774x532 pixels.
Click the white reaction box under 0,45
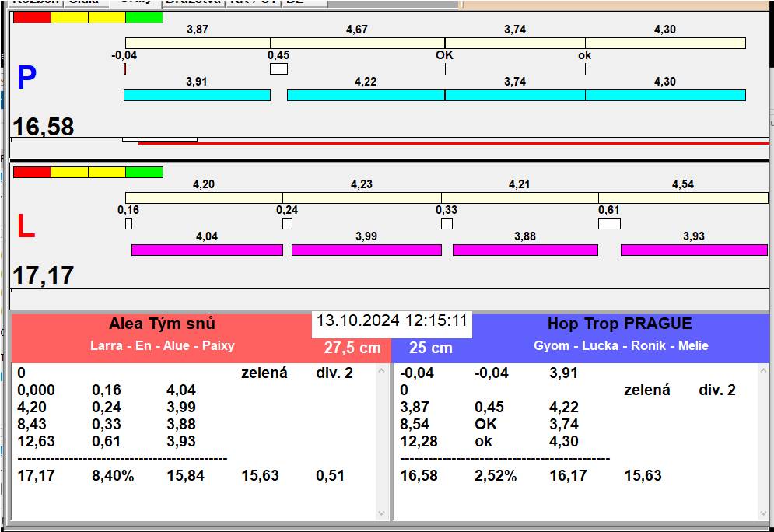[278, 69]
